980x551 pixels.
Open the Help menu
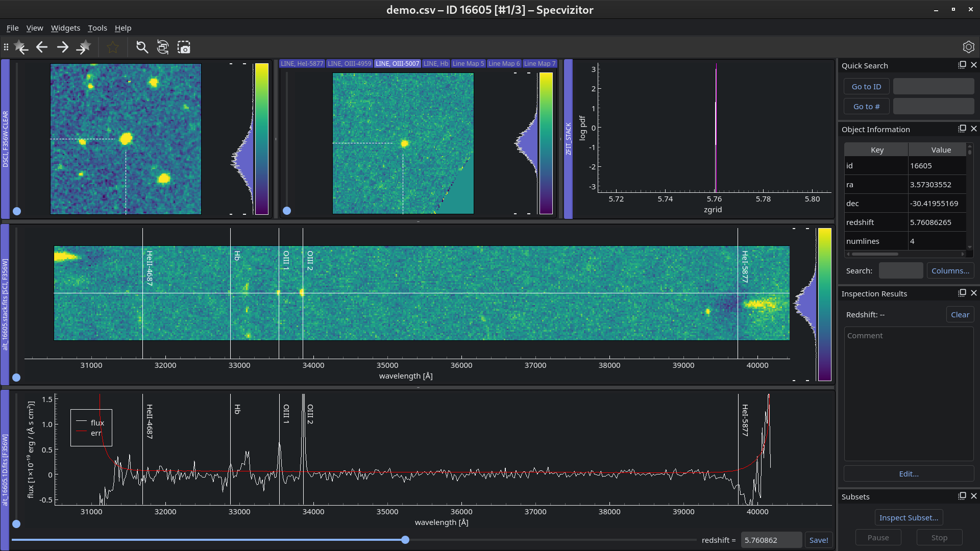click(x=123, y=28)
